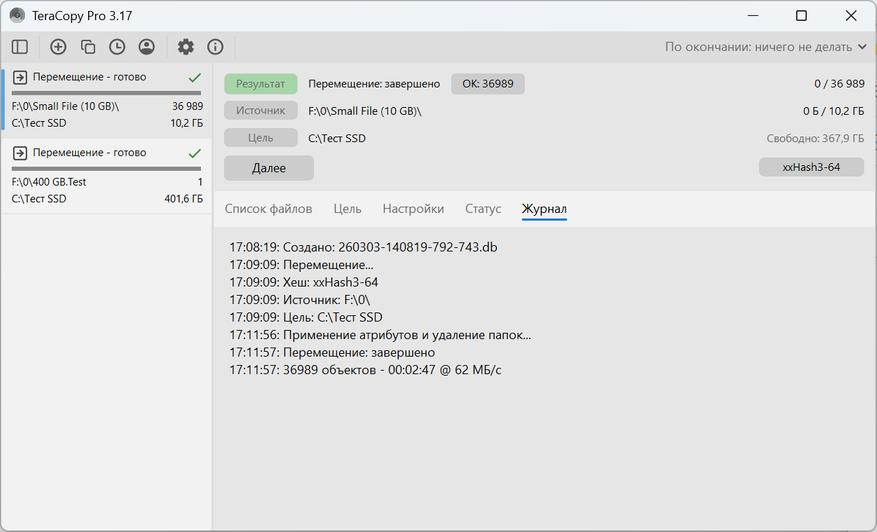877x532 pixels.
Task: Click log line '17:09:09: Перемещение...'
Action: 301,265
